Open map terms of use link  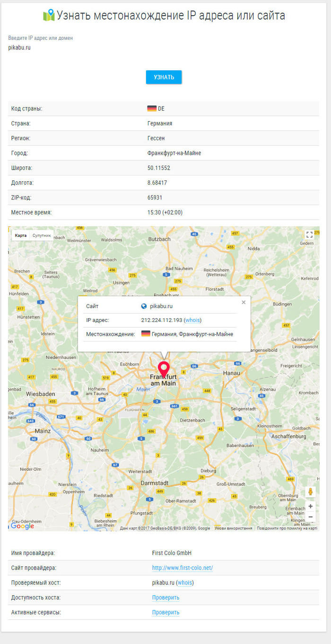[233, 528]
